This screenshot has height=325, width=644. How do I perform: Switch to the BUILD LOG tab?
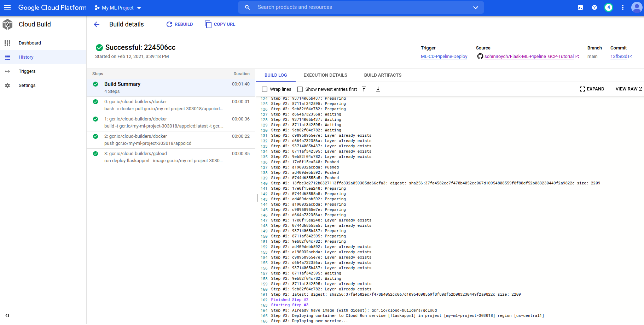tap(276, 75)
